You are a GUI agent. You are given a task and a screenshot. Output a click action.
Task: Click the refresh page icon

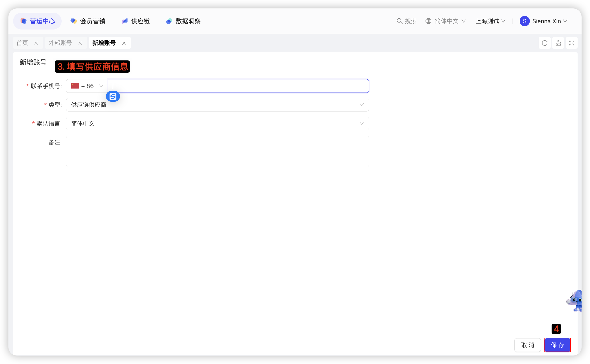pos(545,43)
